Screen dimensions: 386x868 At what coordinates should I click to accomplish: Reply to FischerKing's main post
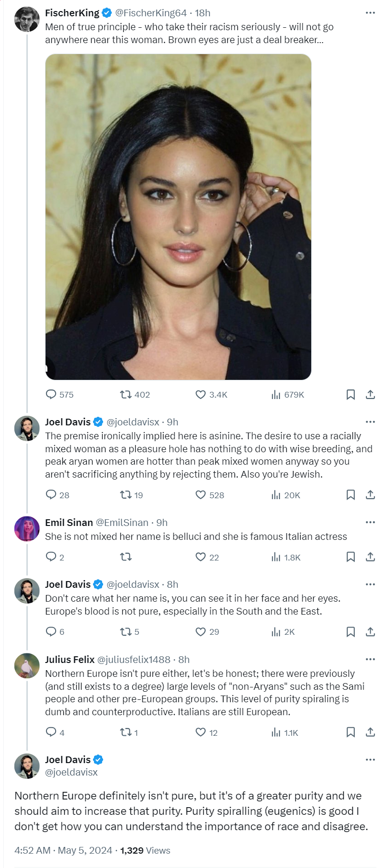51,395
